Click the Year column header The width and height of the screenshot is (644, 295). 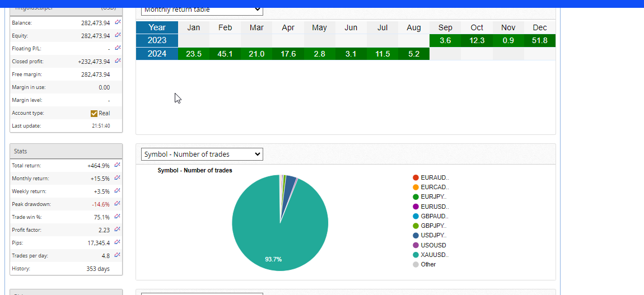pos(157,27)
